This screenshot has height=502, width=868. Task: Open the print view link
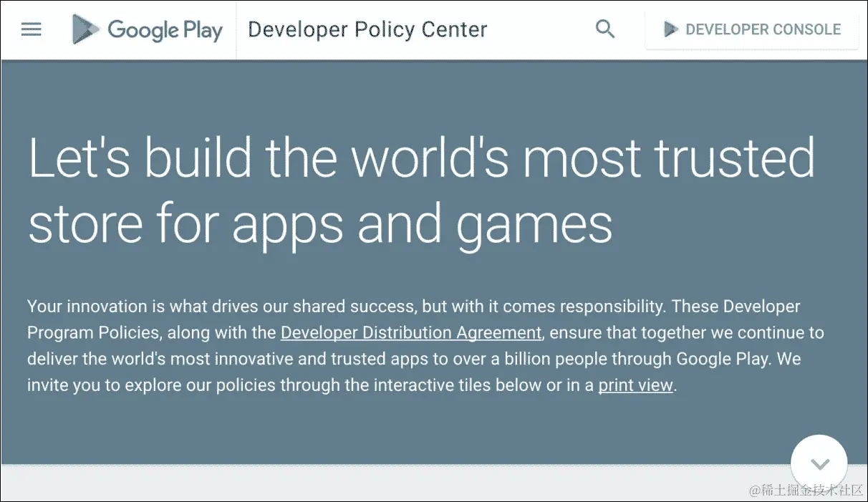pos(635,385)
